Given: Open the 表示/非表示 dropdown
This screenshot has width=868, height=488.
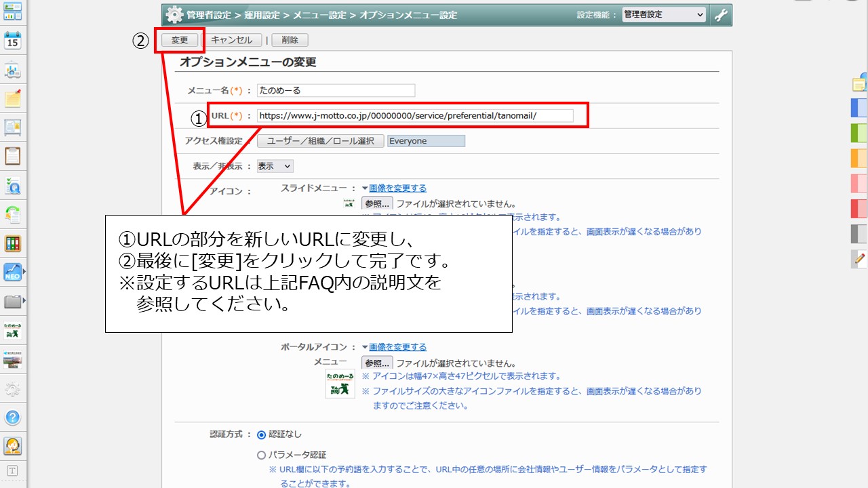Looking at the screenshot, I should point(275,166).
